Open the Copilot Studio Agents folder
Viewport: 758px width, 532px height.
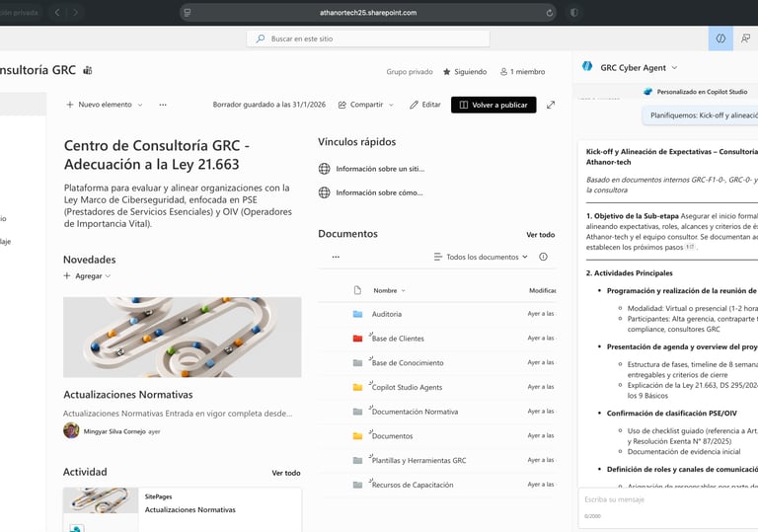point(407,387)
